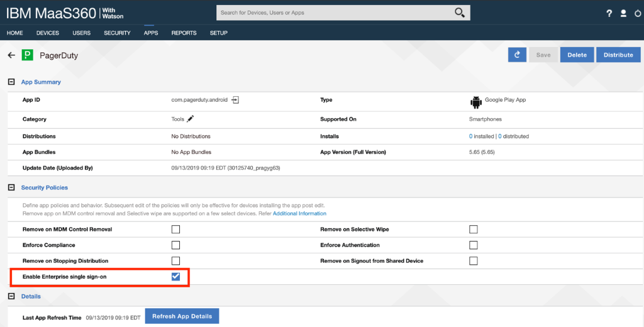Image resolution: width=644 pixels, height=327 pixels.
Task: Click the blue refresh arrow button
Action: (517, 55)
